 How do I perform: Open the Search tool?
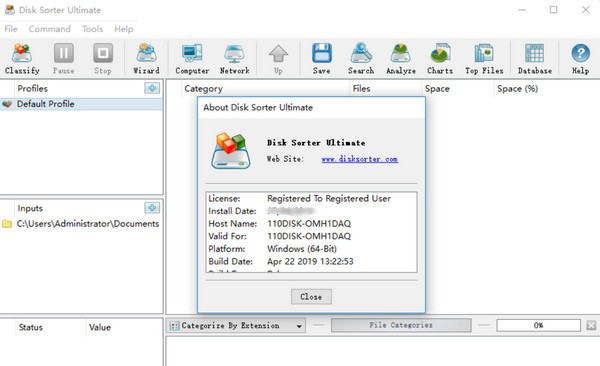pos(361,59)
